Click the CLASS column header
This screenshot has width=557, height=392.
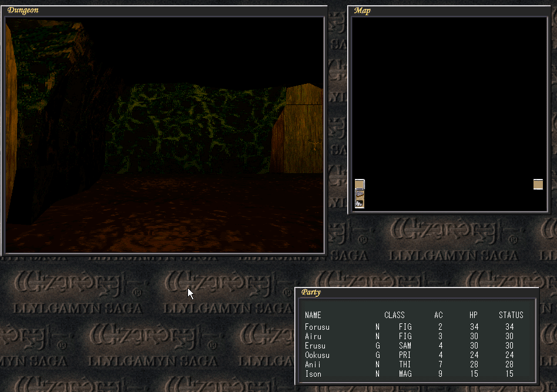click(x=394, y=315)
